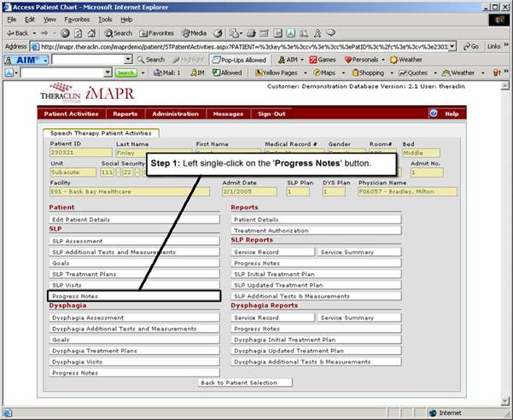Toggle the Allowed pop-up blocker button
This screenshot has width=513, height=420.
click(x=227, y=73)
